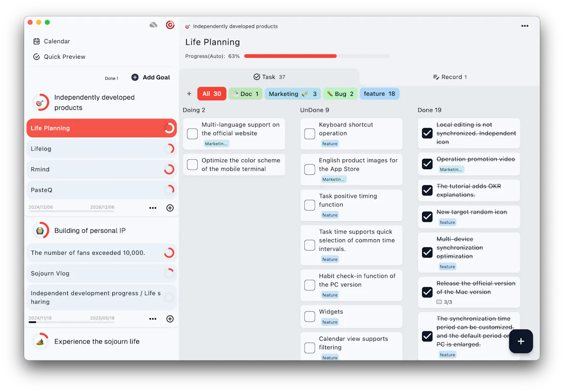The image size is (564, 392).
Task: Select the Life Planning key result
Action: coord(102,128)
